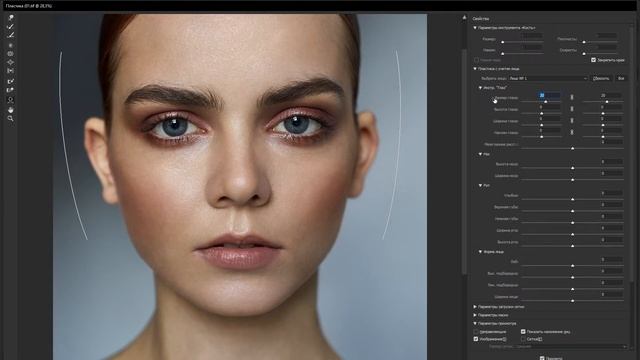640x360 pixels.
Task: Open the Select Face dropdown
Action: 548,78
